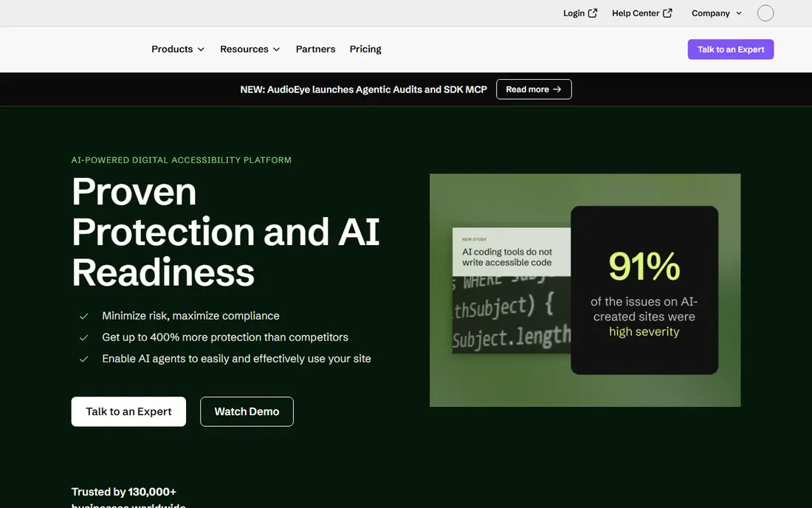
Task: Open the Login link
Action: click(580, 13)
